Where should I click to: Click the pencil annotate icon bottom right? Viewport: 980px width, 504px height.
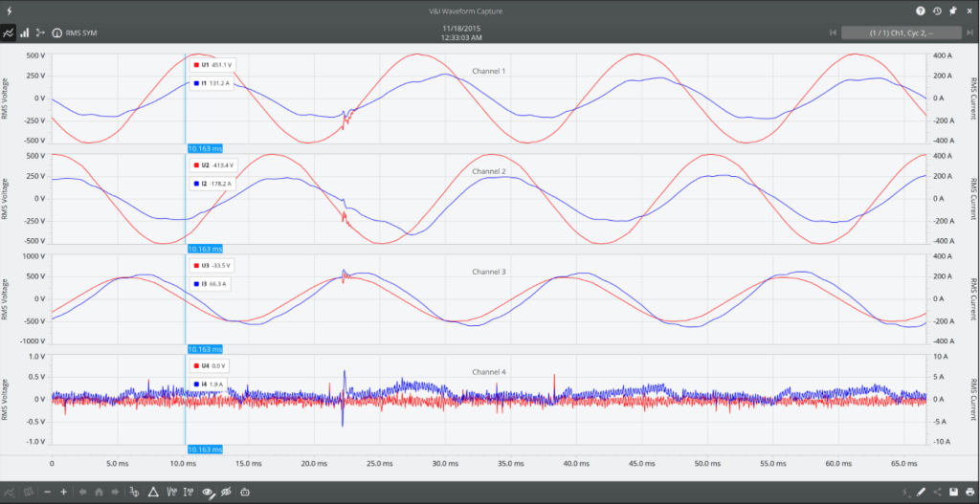click(x=922, y=493)
